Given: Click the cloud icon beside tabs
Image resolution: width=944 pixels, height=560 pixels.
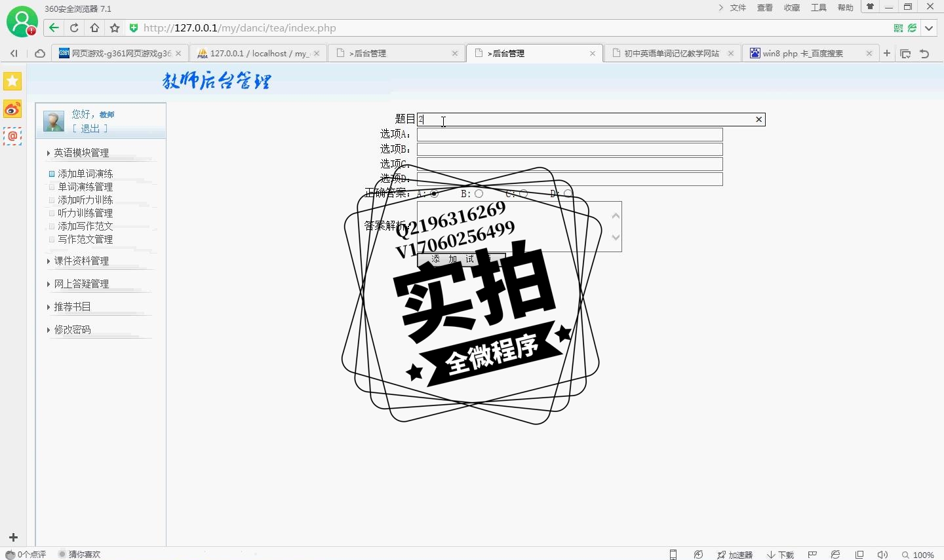Looking at the screenshot, I should [x=39, y=53].
